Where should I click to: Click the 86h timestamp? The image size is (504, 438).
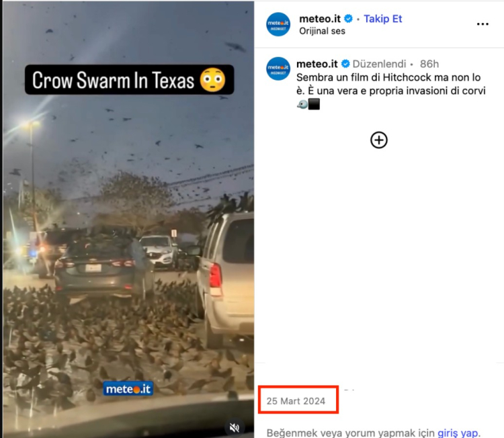point(429,64)
